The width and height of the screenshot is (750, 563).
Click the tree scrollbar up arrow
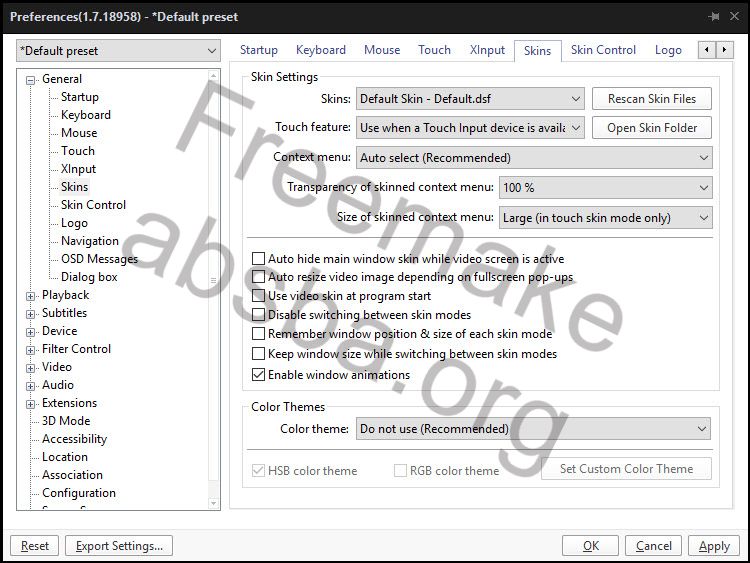(x=213, y=76)
